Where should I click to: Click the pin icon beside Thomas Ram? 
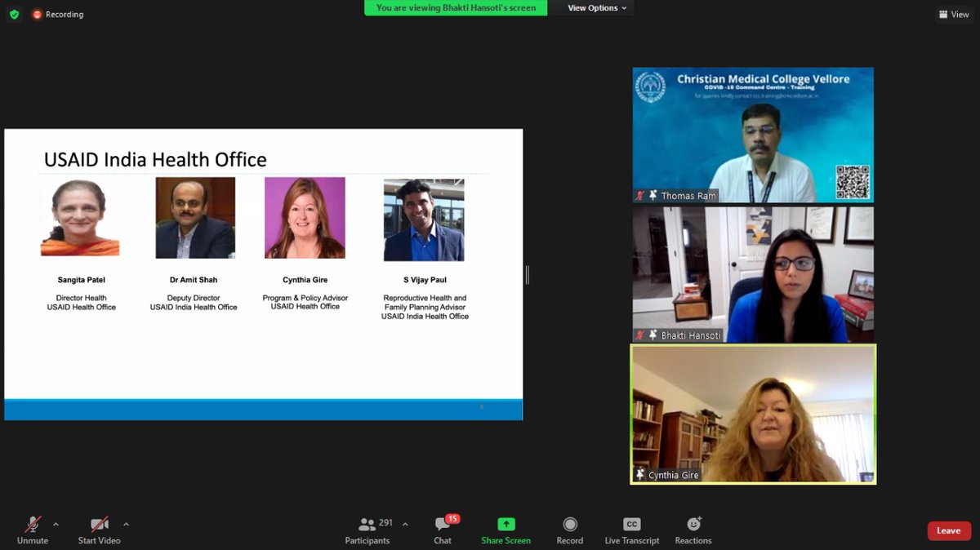coord(653,196)
